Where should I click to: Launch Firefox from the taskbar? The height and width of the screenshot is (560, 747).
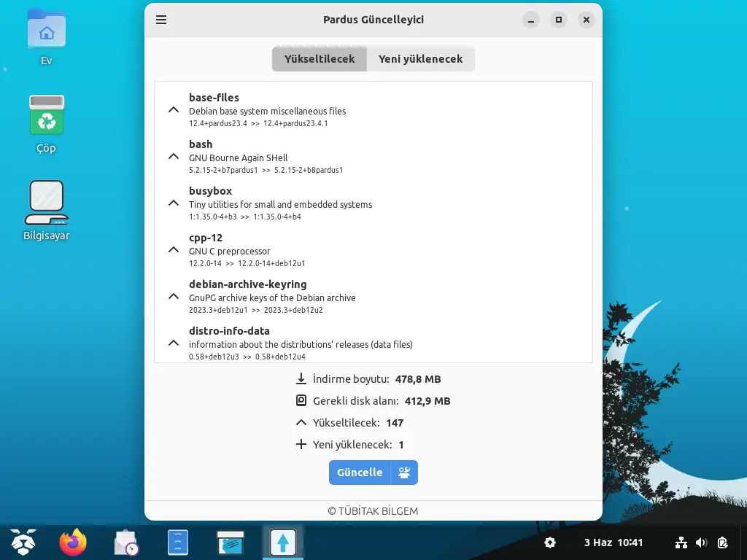pos(73,542)
